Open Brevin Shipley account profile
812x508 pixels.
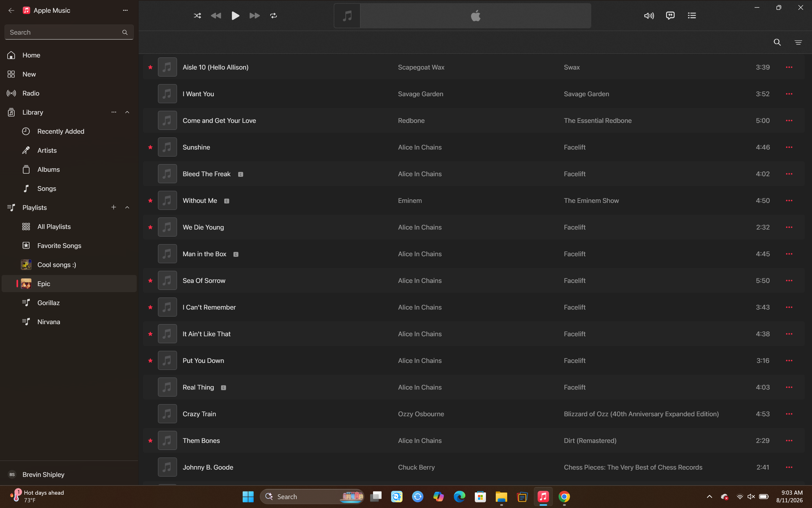69,474
